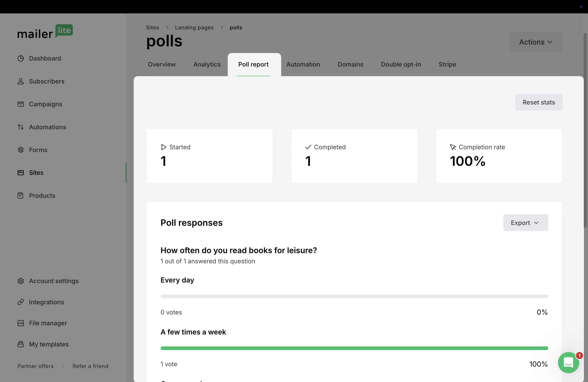Switch to the Analytics tab

207,64
